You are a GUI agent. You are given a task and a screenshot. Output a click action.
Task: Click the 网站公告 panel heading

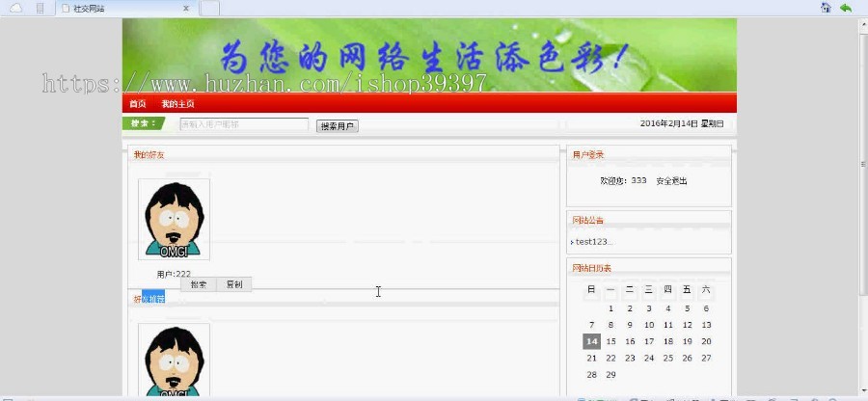pos(588,220)
